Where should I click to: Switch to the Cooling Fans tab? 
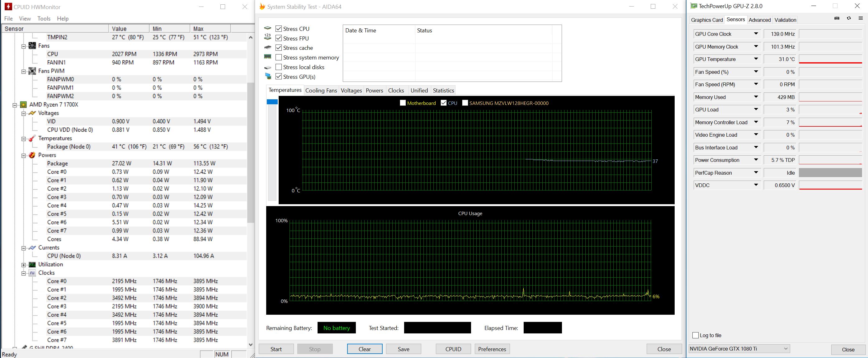(x=321, y=91)
